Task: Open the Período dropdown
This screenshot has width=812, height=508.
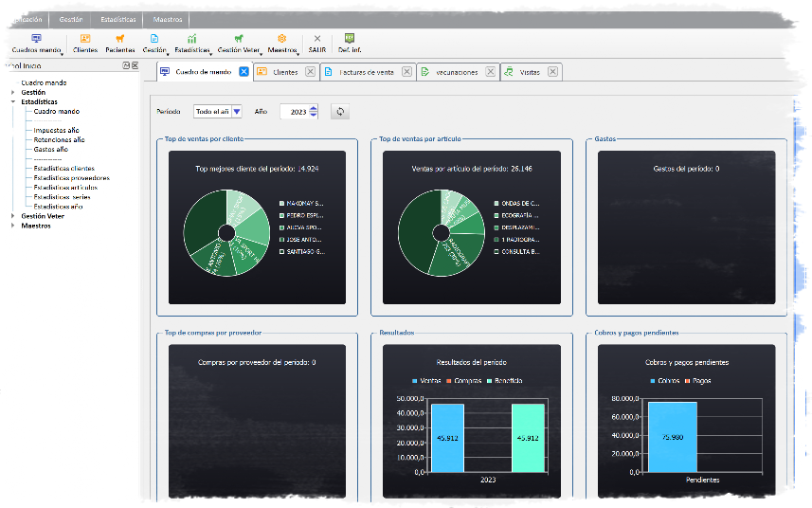Action: [237, 112]
